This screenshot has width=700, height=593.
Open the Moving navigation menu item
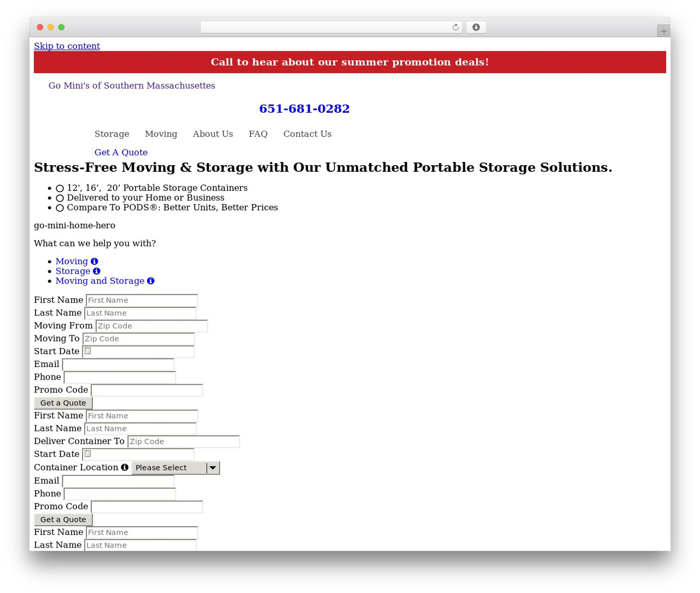(x=161, y=134)
